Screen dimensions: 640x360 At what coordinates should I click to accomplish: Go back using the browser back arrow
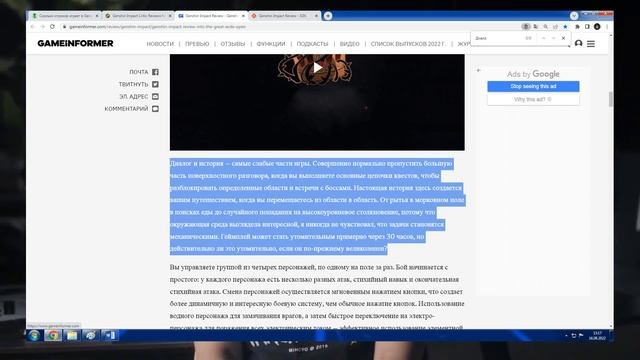pos(33,27)
